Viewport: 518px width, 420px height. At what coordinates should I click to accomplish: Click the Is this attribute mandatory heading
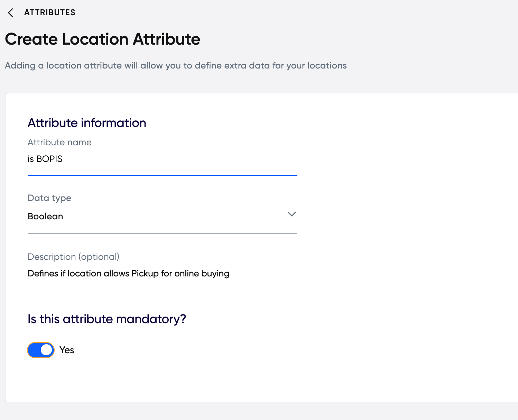[107, 319]
